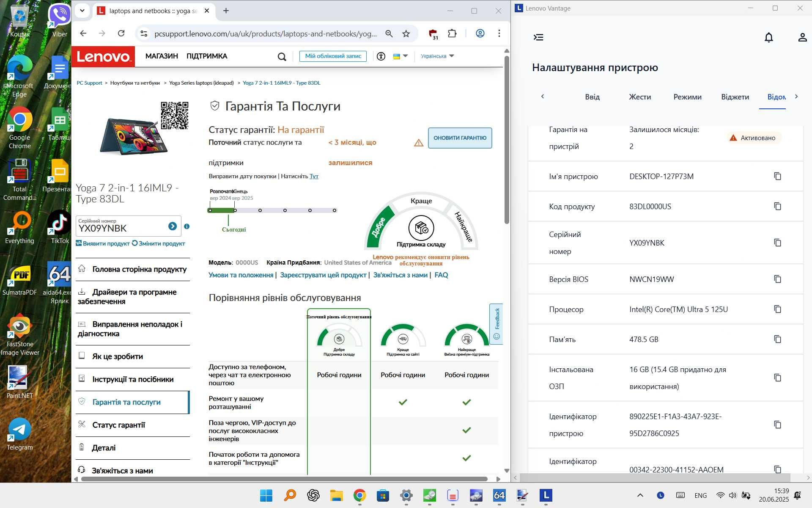The width and height of the screenshot is (812, 508).
Task: Go back in Chrome browser
Action: click(83, 33)
